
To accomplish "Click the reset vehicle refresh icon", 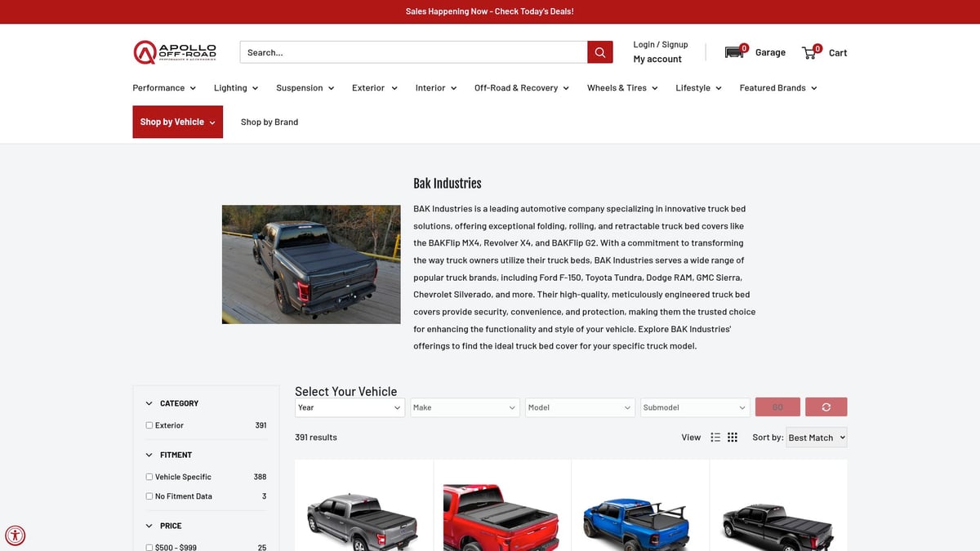I will [826, 407].
